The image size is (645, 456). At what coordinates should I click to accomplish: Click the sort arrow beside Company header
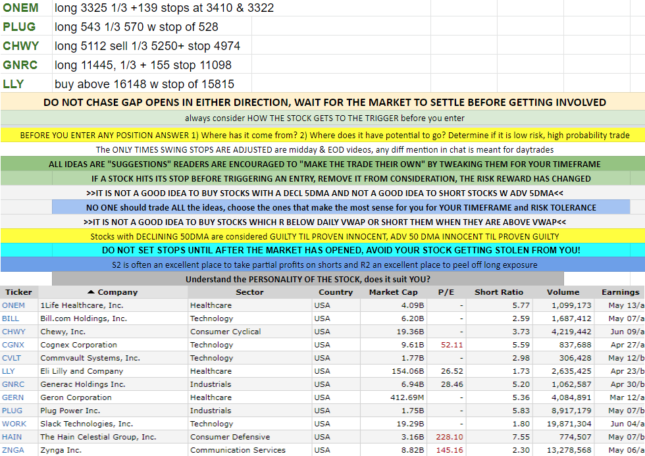coord(91,292)
